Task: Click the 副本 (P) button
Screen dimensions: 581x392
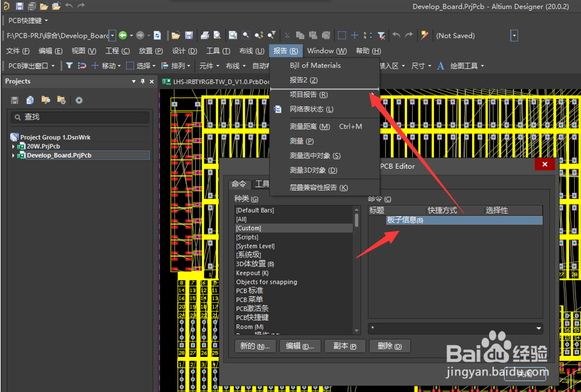Action: coord(345,346)
